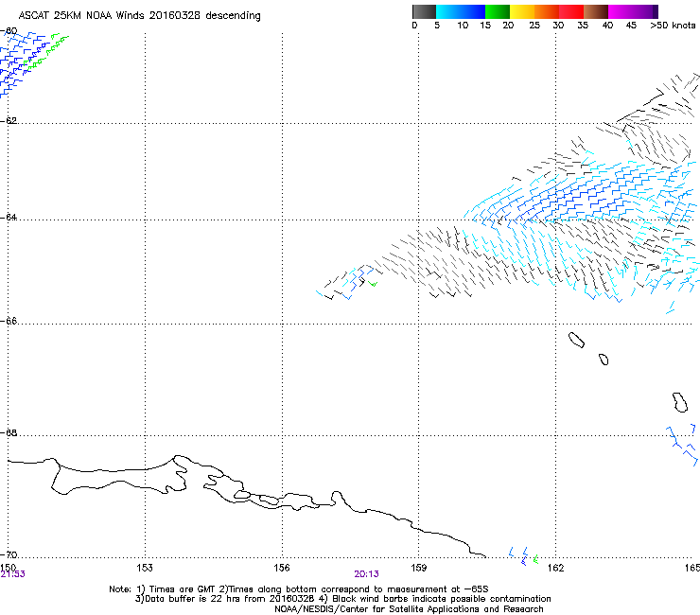The height and width of the screenshot is (615, 700).
Task: Click the gray 0-5 knots color band
Action: click(x=424, y=11)
